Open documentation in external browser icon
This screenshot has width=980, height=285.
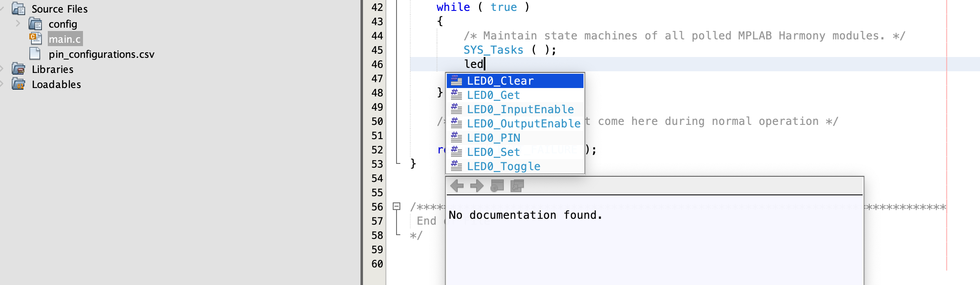pos(497,186)
